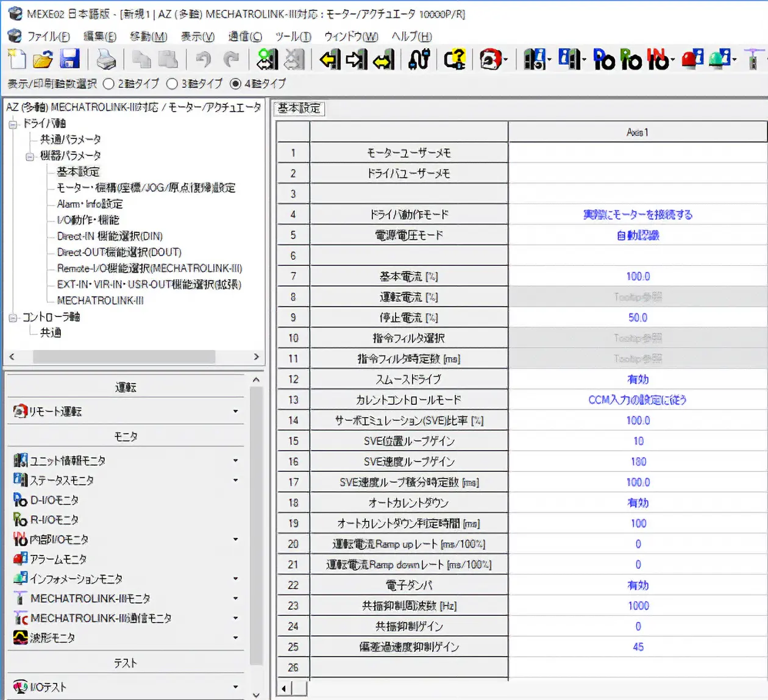Click the data verify double-arrow icon

(383, 59)
